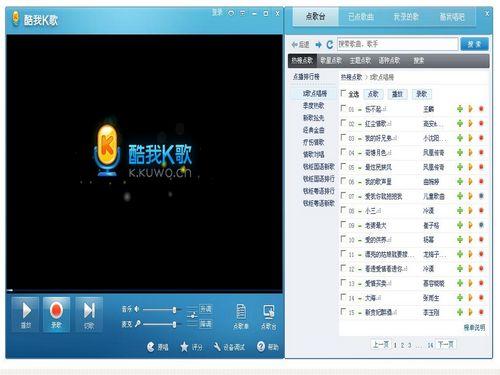Record song 10 with red dot icon

click(481, 239)
